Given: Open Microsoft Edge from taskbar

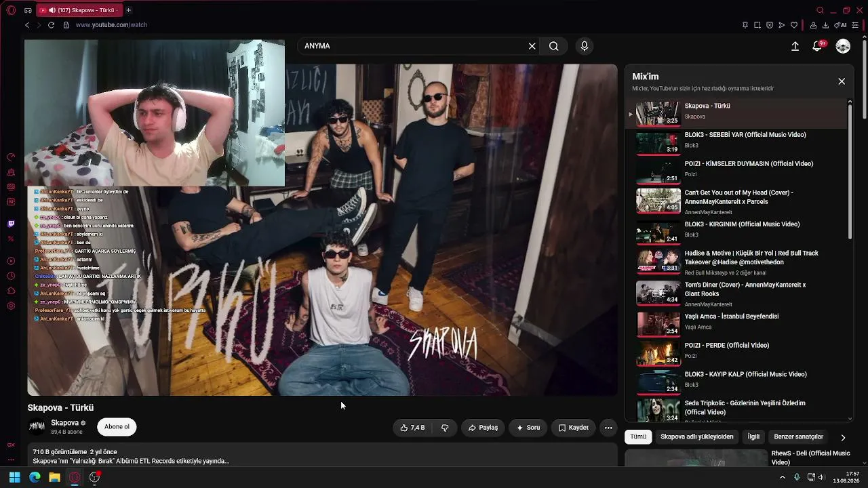Looking at the screenshot, I should click(35, 477).
